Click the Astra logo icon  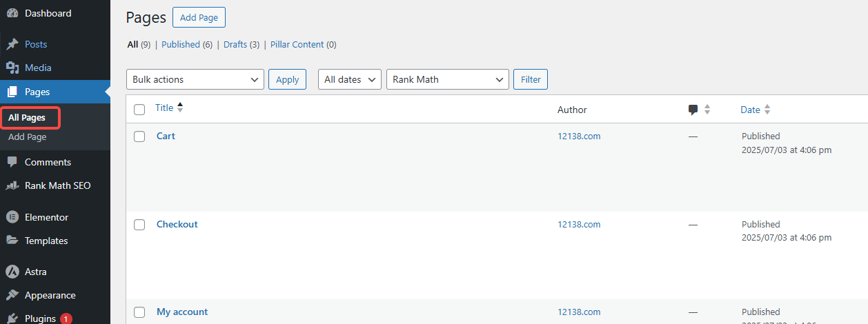(x=12, y=272)
